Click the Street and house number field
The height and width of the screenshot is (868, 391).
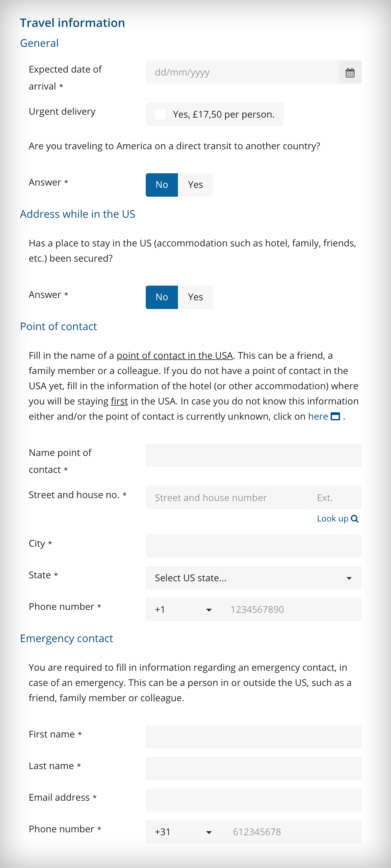point(226,497)
